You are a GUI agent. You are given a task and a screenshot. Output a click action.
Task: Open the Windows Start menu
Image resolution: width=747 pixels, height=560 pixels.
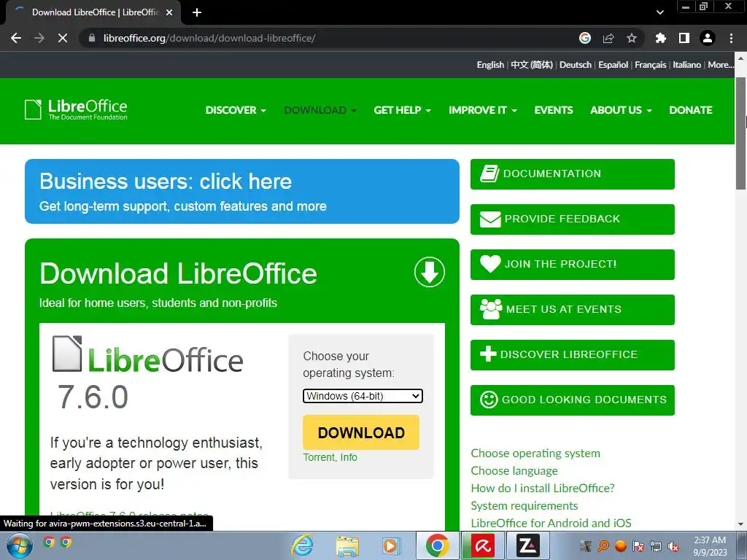[19, 545]
